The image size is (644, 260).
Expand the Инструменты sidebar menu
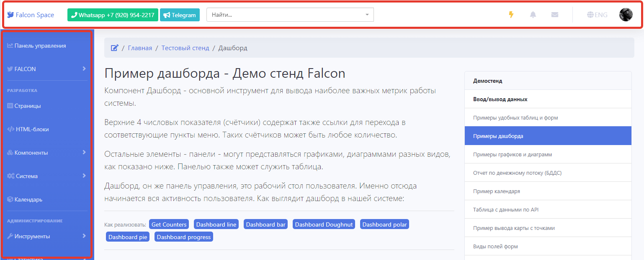84,236
